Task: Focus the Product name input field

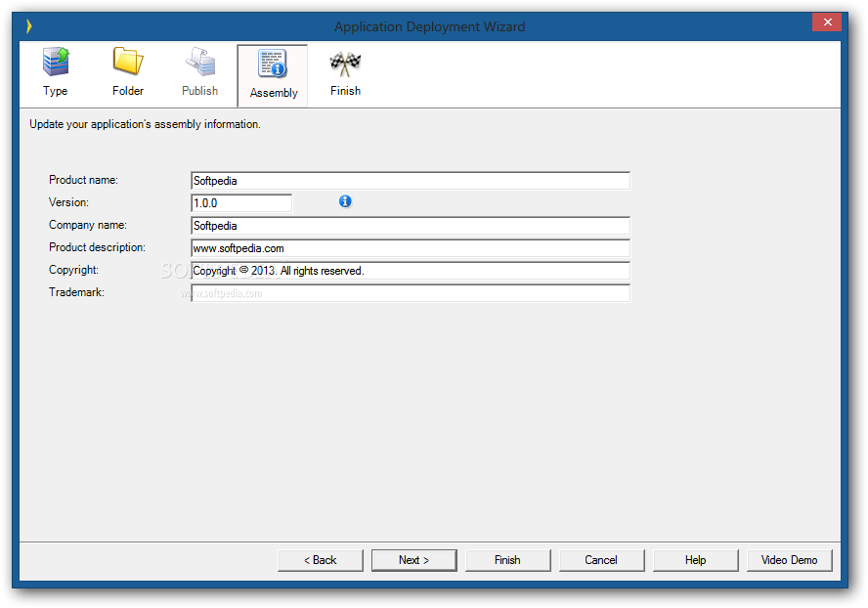Action: [x=411, y=181]
